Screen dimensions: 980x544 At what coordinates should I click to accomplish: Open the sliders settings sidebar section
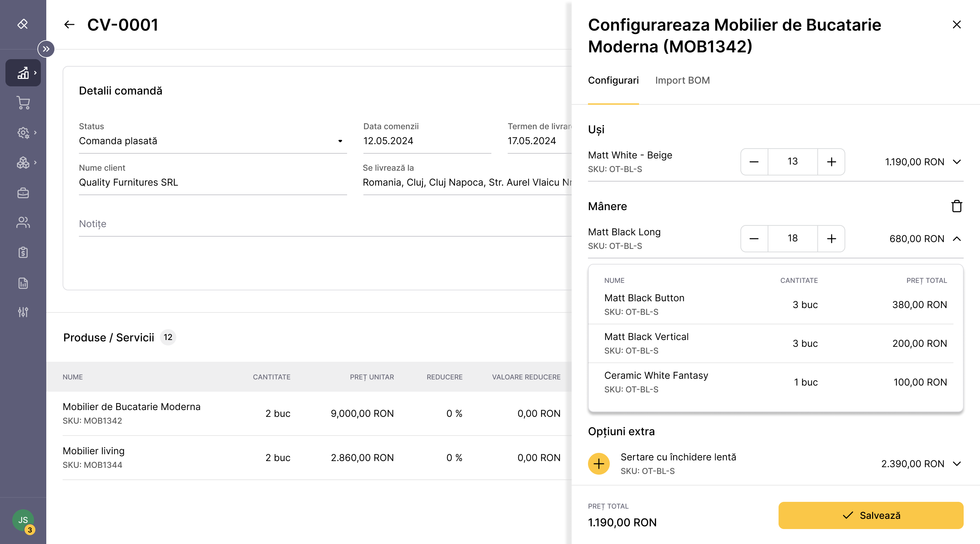(23, 312)
